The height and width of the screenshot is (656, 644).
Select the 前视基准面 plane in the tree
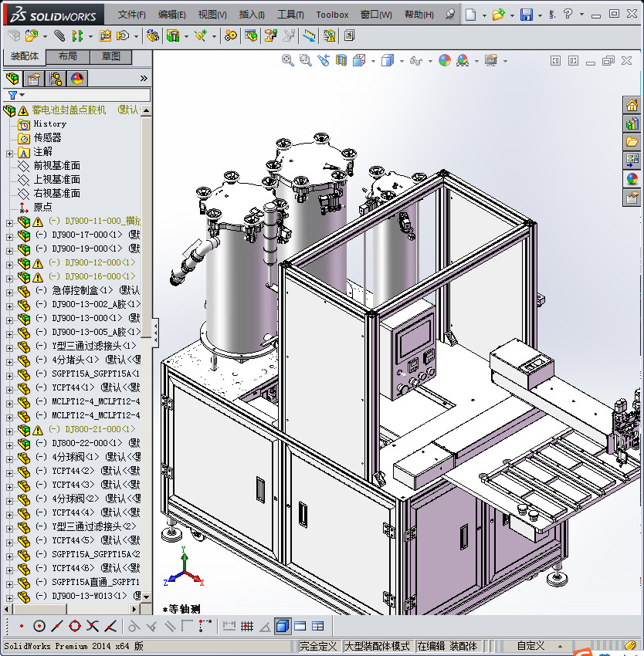click(56, 166)
